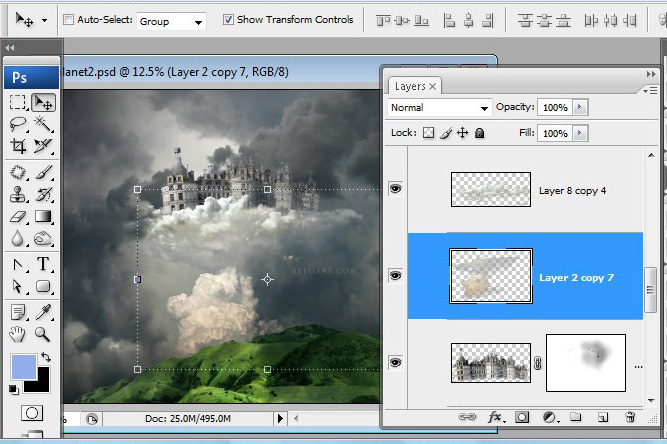The width and height of the screenshot is (667, 444).
Task: Create a new layer group
Action: click(x=576, y=416)
